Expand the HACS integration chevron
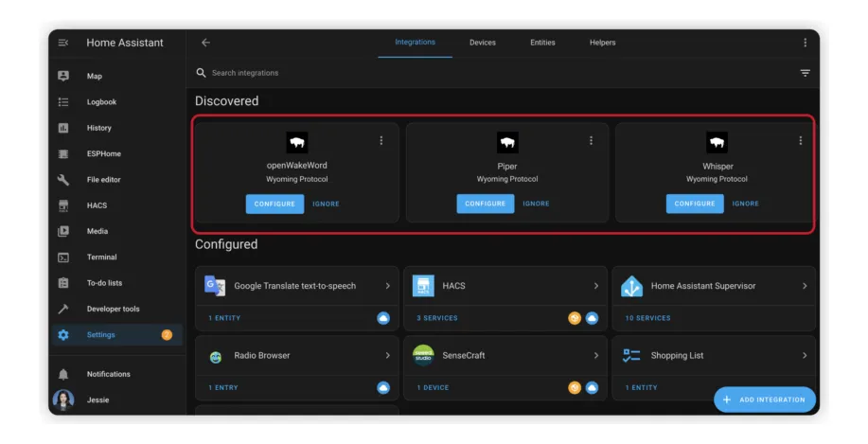 pyautogui.click(x=596, y=286)
